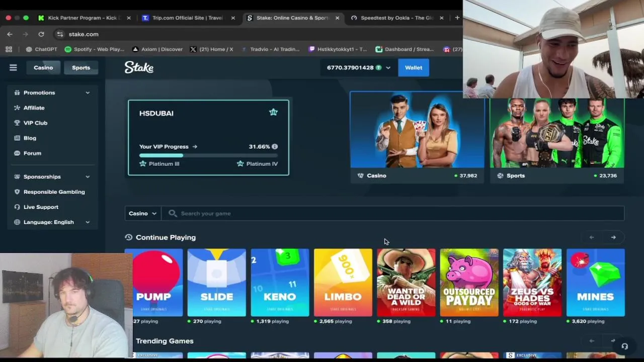Open the Outsourced Payday game

pos(469,283)
